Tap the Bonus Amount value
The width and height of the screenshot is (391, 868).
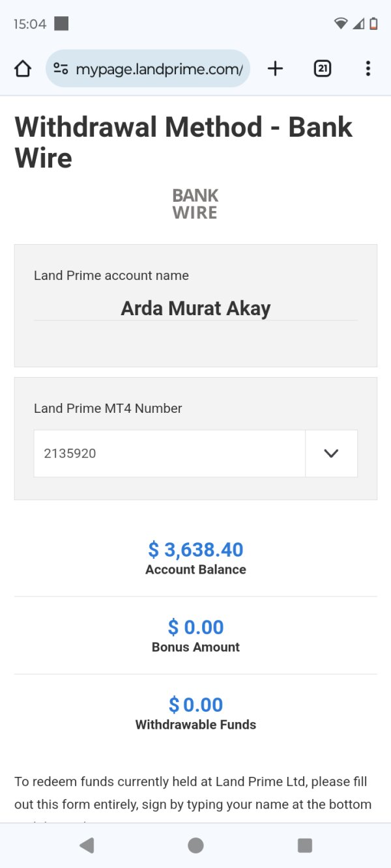[x=195, y=627]
